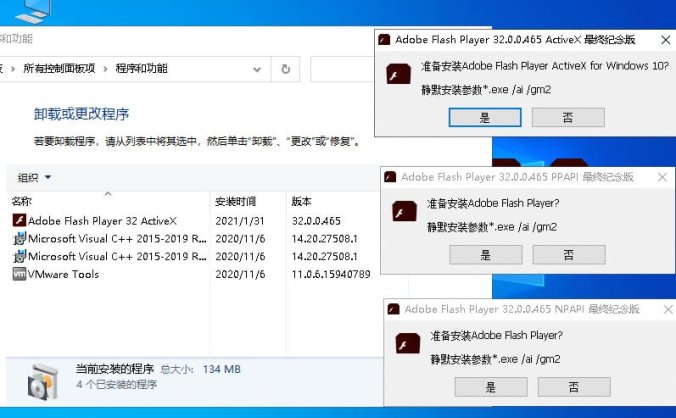The image size is (676, 418).
Task: Click the control panel search field
Action: [342, 69]
